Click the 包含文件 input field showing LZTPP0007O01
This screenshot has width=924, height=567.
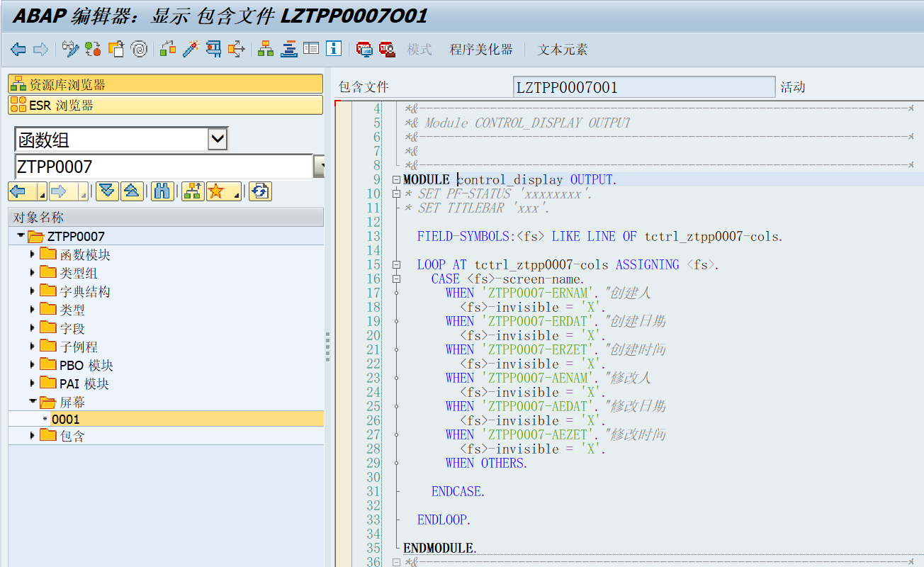pos(643,86)
